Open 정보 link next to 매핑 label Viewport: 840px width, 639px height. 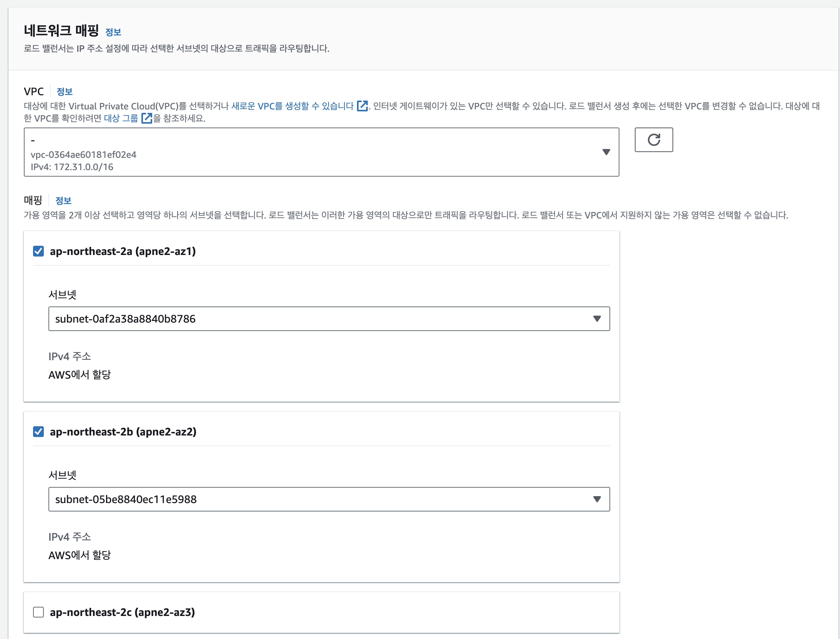[63, 200]
